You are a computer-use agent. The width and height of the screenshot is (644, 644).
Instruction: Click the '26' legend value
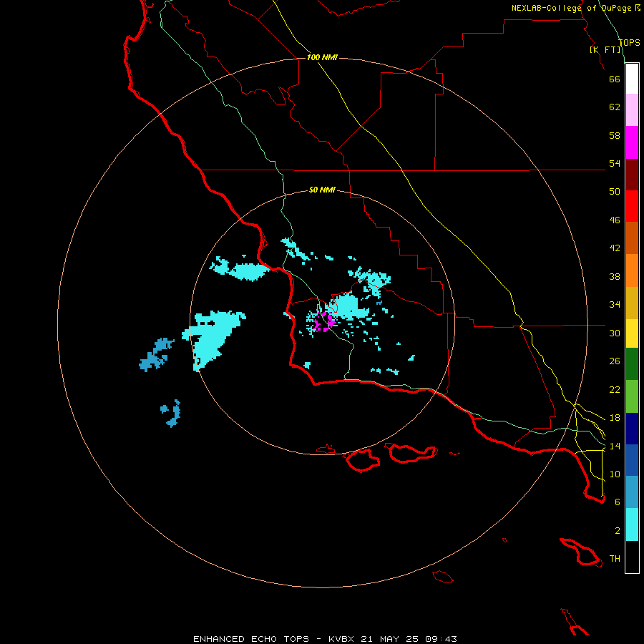pos(615,361)
